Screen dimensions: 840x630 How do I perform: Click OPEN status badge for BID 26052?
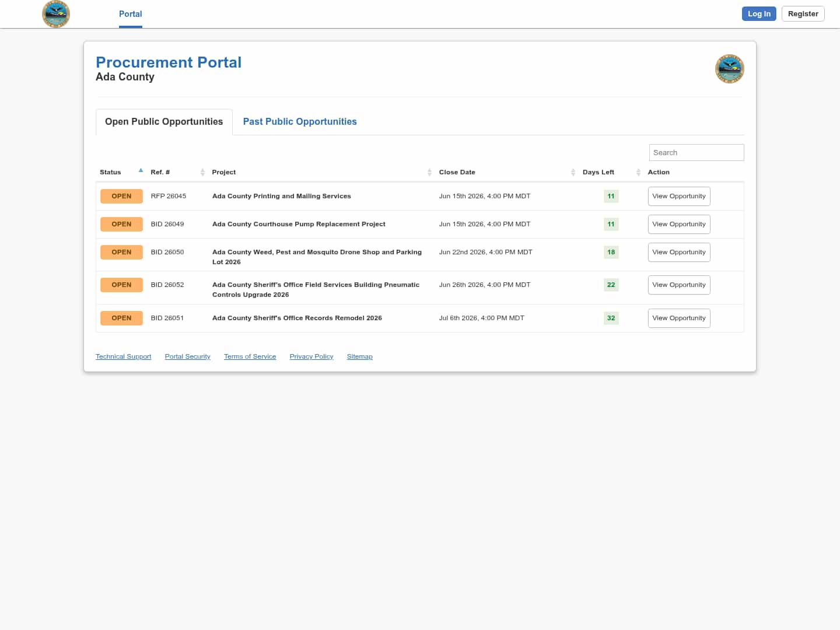coord(121,285)
